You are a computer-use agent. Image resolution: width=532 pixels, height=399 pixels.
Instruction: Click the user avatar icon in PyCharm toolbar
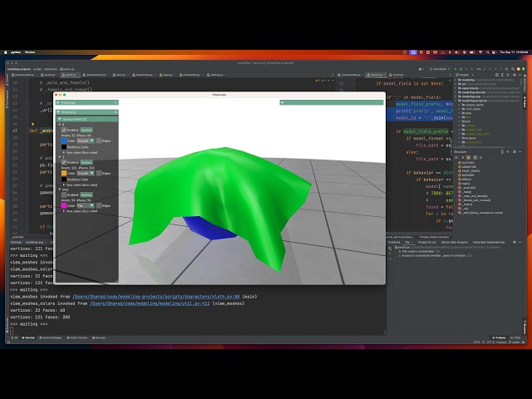click(x=421, y=69)
